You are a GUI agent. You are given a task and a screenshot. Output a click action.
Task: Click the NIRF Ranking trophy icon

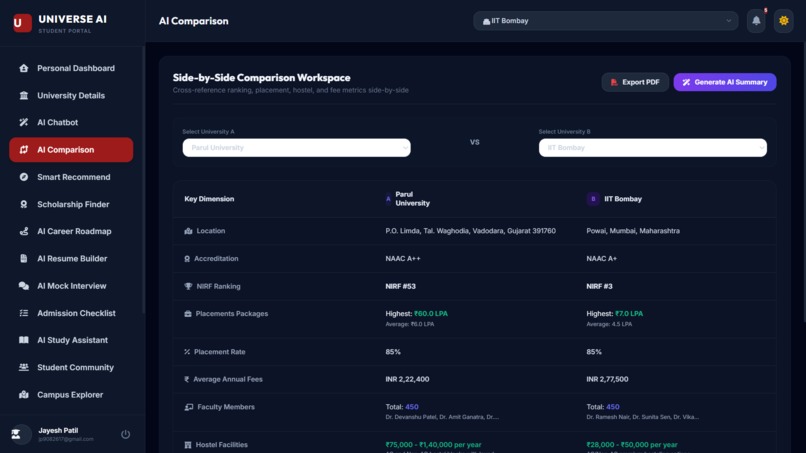click(x=188, y=286)
